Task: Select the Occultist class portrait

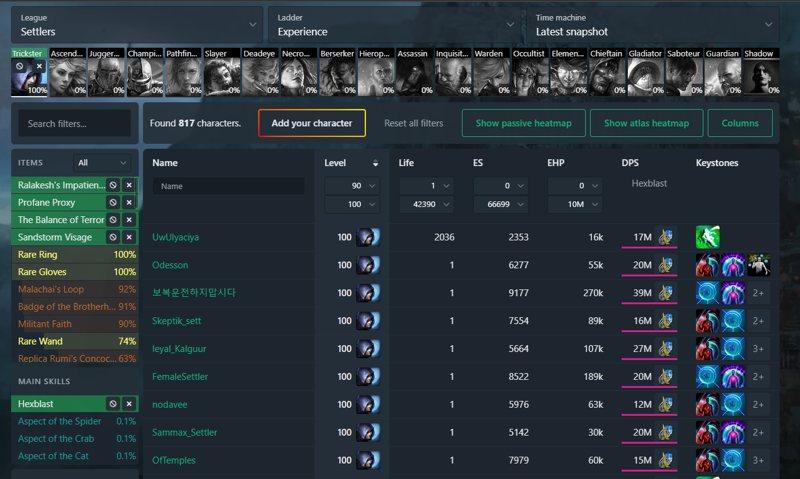Action: 530,72
